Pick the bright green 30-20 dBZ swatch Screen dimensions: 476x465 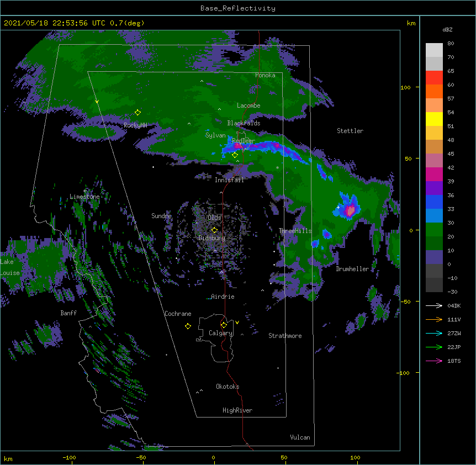click(434, 230)
